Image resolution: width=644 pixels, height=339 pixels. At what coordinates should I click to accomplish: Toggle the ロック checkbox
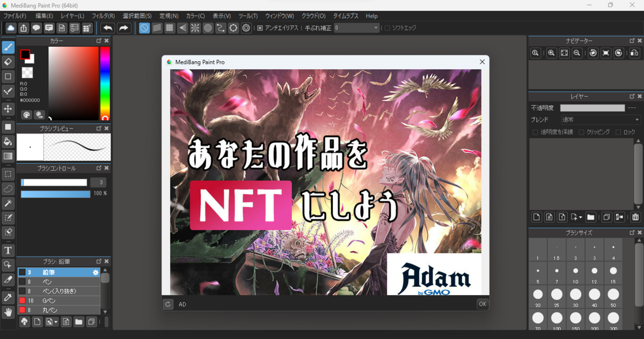(618, 132)
